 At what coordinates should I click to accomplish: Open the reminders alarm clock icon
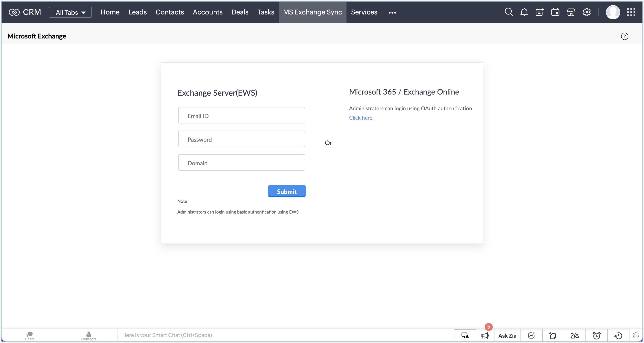pyautogui.click(x=596, y=335)
